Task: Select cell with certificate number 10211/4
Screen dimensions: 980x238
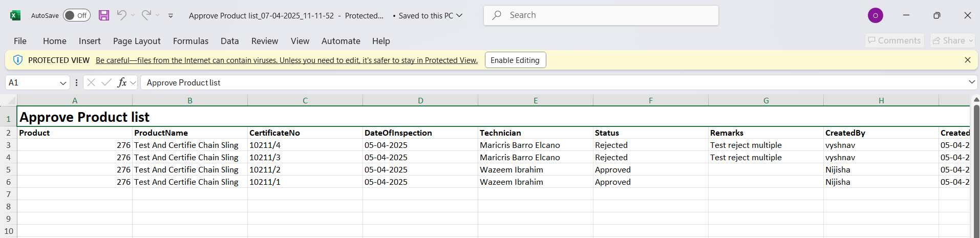Action: [x=305, y=145]
